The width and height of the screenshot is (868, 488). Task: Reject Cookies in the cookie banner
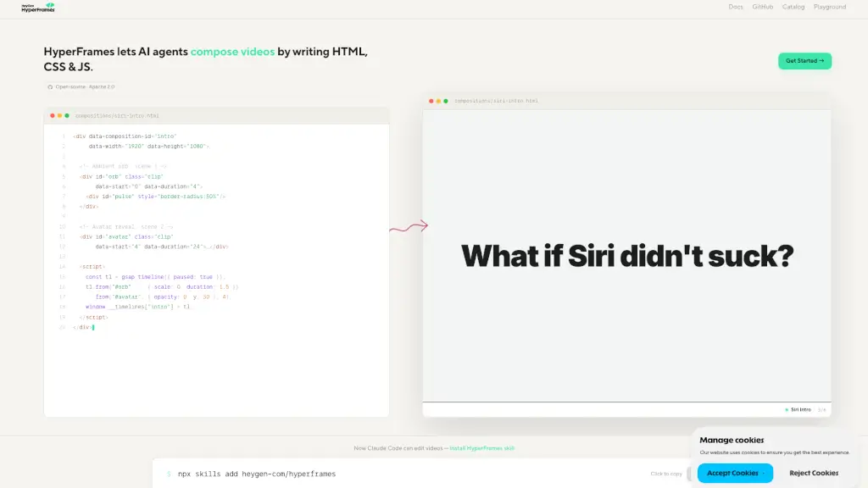(x=814, y=473)
